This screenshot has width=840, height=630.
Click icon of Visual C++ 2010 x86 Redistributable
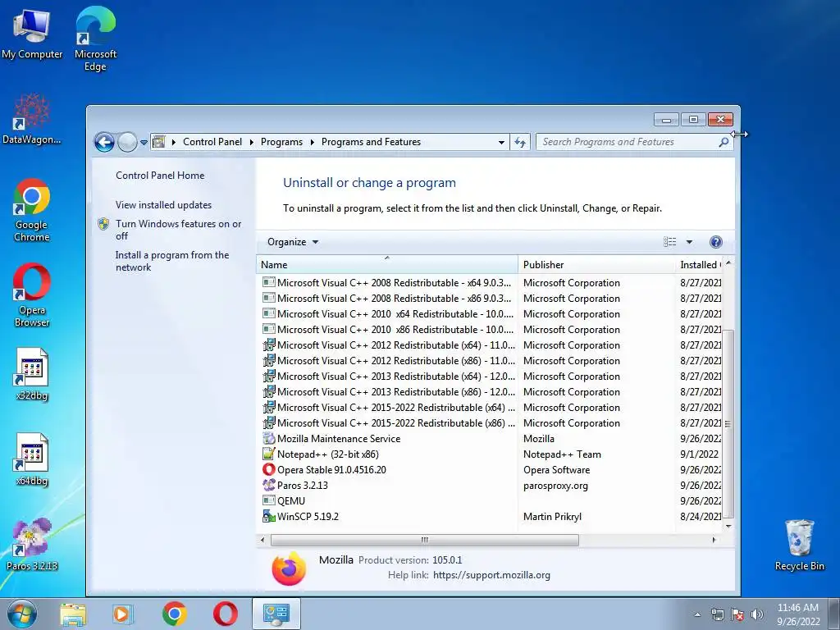(269, 329)
